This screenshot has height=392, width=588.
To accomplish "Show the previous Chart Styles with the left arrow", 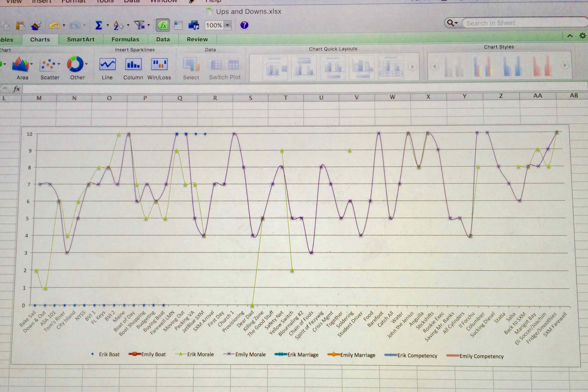I will [435, 67].
